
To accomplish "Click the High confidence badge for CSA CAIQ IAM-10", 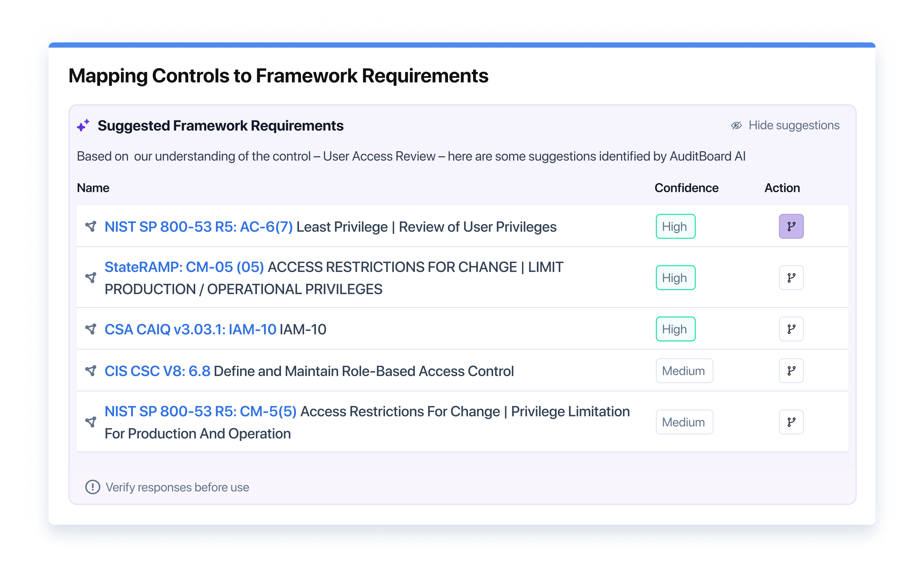I will coord(675,329).
